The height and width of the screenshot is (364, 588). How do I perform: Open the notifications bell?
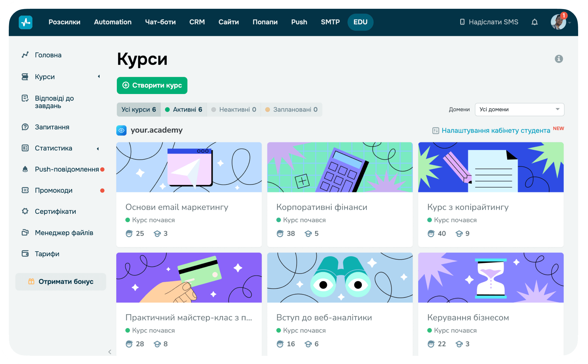click(534, 22)
